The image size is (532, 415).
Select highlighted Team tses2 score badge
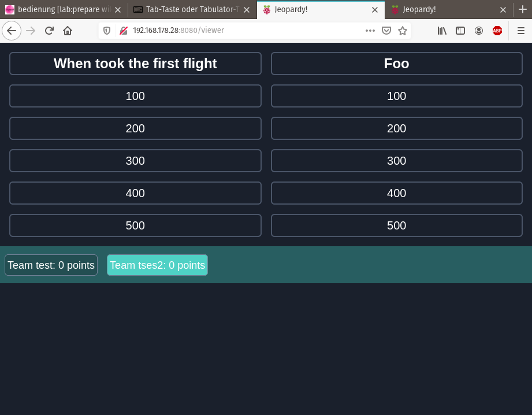click(x=158, y=265)
